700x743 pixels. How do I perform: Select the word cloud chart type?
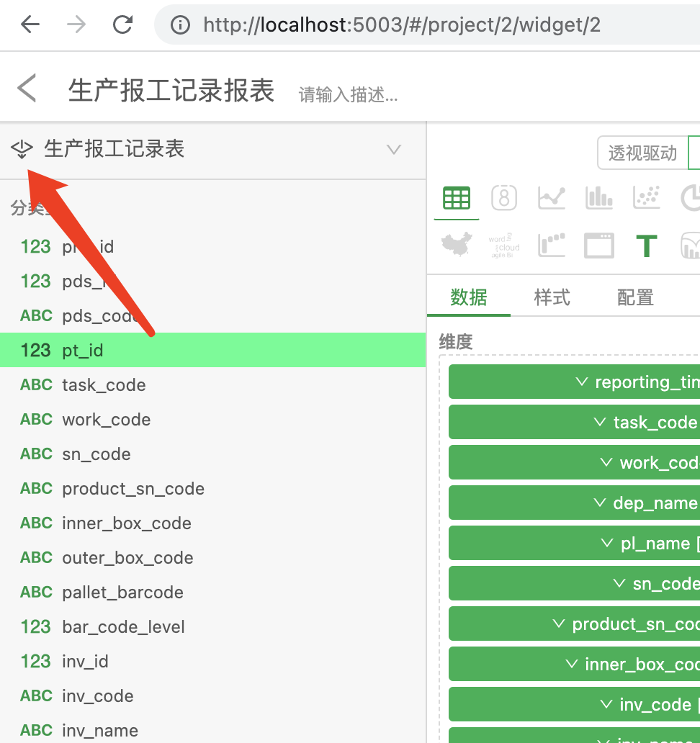[x=503, y=246]
